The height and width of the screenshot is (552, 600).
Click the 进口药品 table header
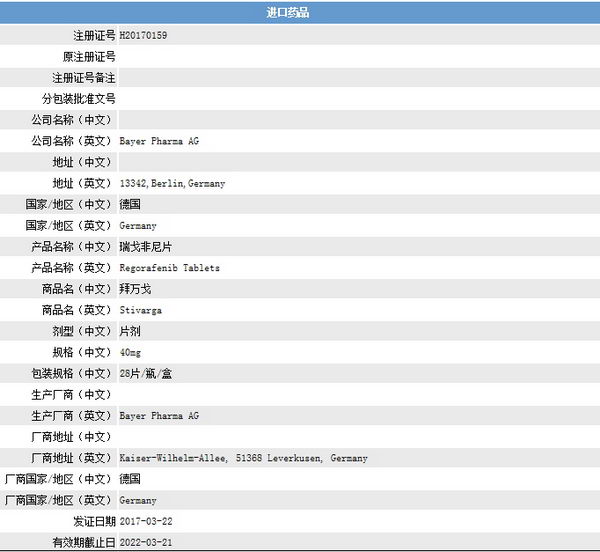pos(300,13)
